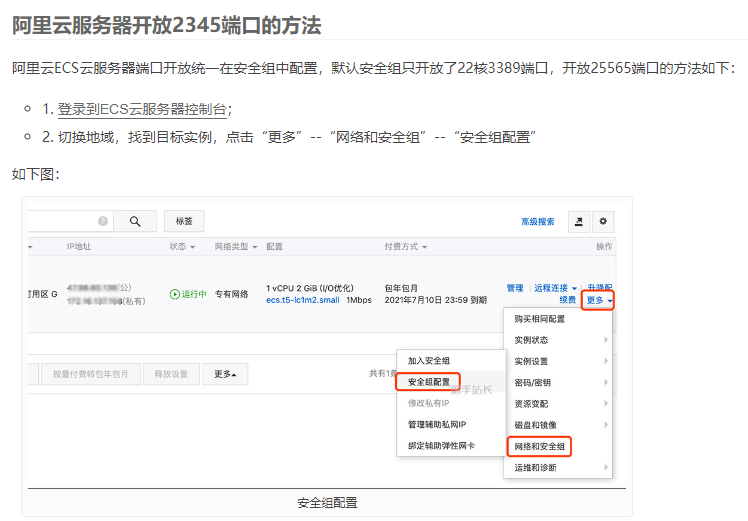Click the search magnifier icon
The width and height of the screenshot is (748, 521).
135,221
